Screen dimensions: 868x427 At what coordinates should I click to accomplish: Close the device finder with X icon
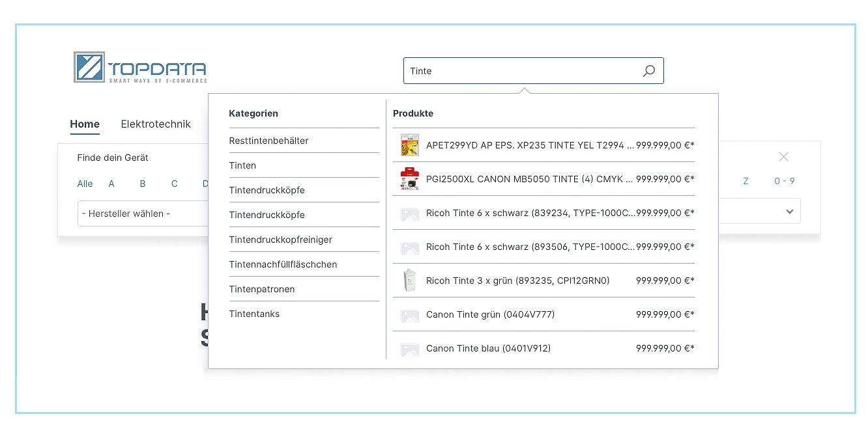pos(783,157)
